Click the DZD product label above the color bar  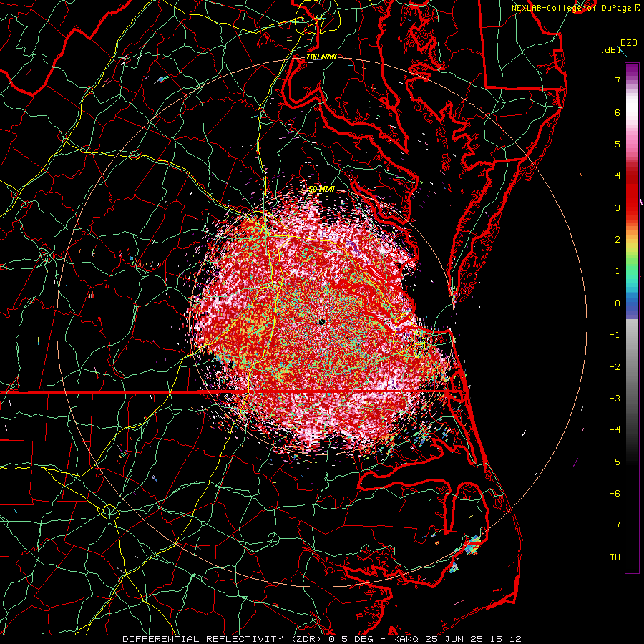(x=628, y=43)
